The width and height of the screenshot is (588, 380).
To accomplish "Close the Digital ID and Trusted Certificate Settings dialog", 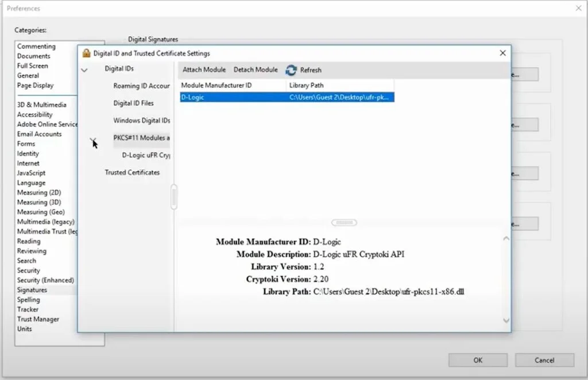I will pyautogui.click(x=503, y=53).
